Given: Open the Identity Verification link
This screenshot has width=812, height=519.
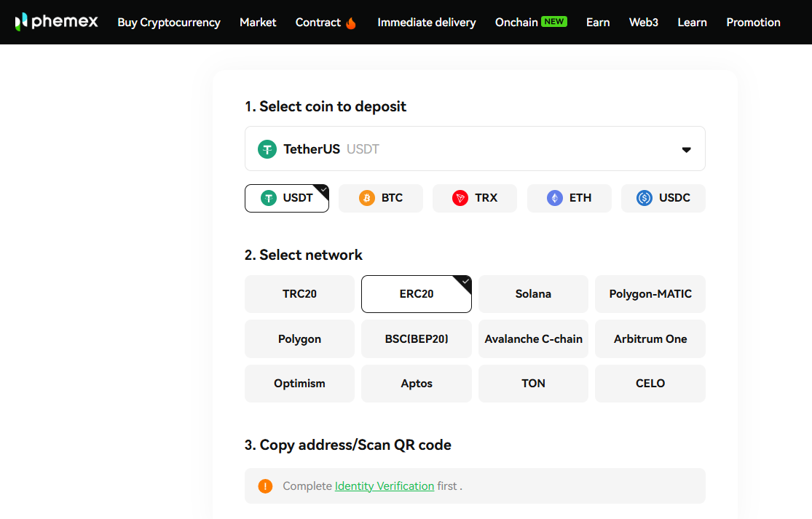Looking at the screenshot, I should point(385,486).
